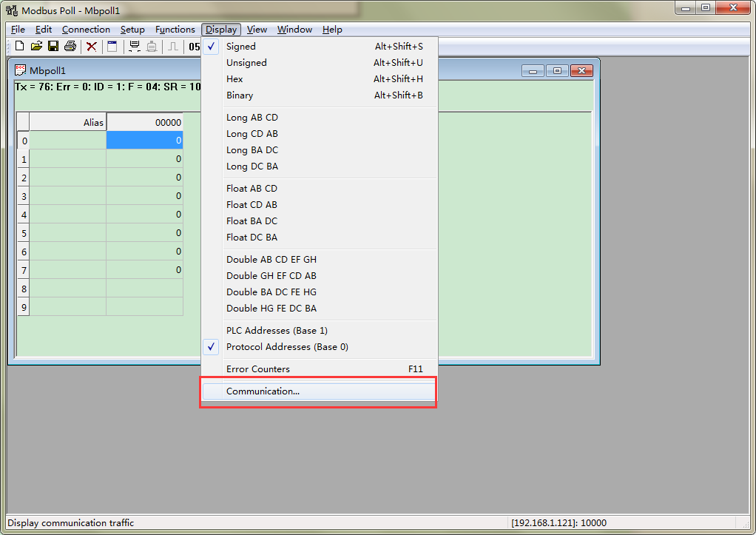Select Hex display format
This screenshot has width=756, height=535.
point(234,79)
